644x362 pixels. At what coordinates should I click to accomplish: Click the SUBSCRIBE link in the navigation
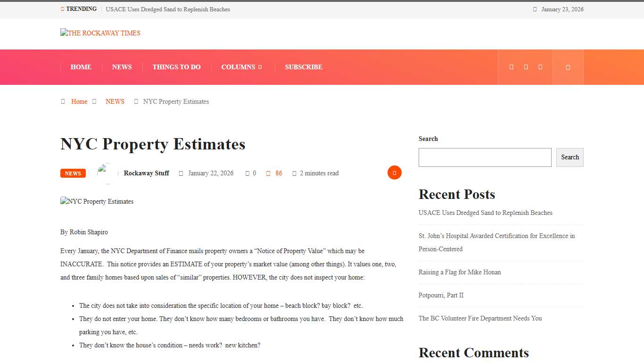[303, 67]
